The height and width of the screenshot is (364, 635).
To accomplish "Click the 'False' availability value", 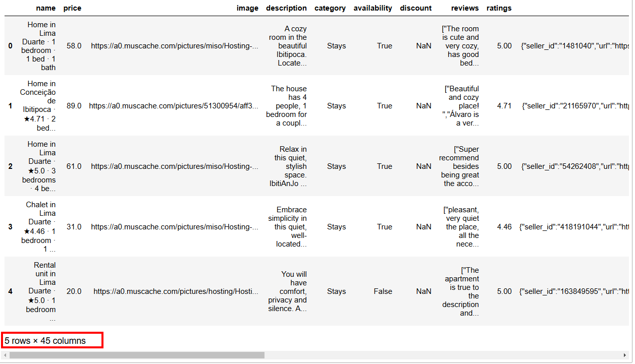I will tap(383, 291).
